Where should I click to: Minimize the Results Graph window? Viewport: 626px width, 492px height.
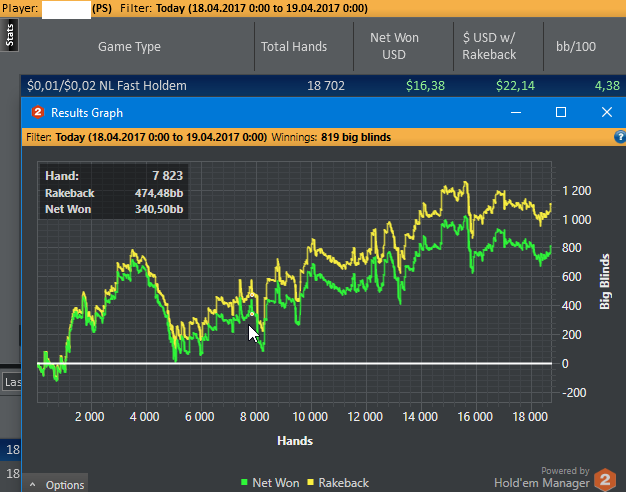[x=516, y=112]
